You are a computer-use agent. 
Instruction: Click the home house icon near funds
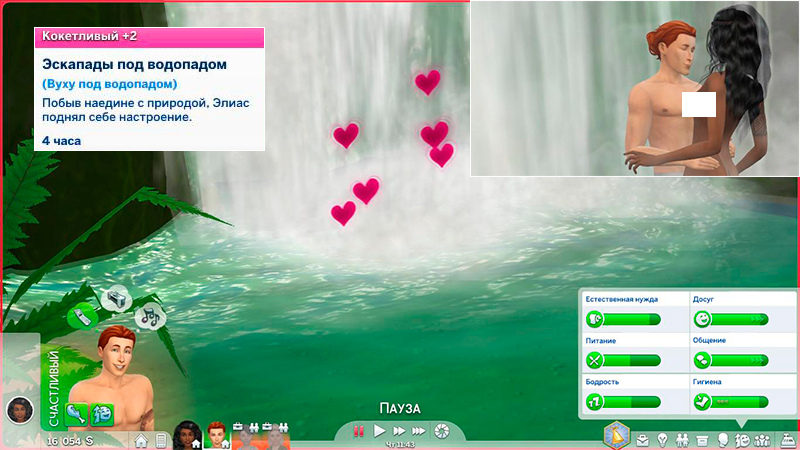click(141, 440)
